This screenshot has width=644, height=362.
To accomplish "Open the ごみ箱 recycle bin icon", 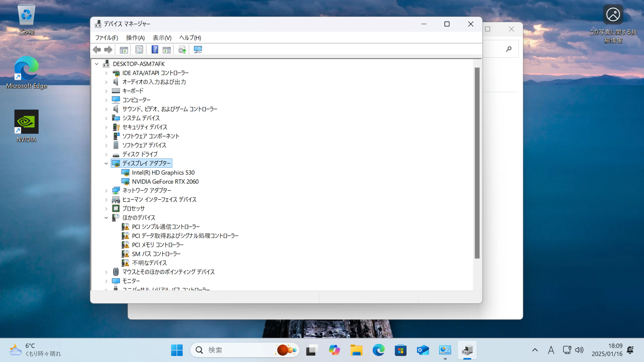I will tap(26, 19).
